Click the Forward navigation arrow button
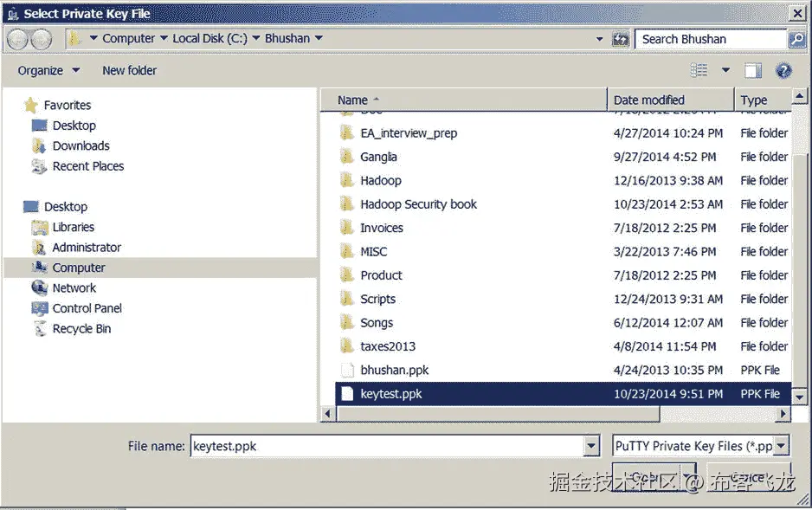The image size is (812, 510). [42, 39]
